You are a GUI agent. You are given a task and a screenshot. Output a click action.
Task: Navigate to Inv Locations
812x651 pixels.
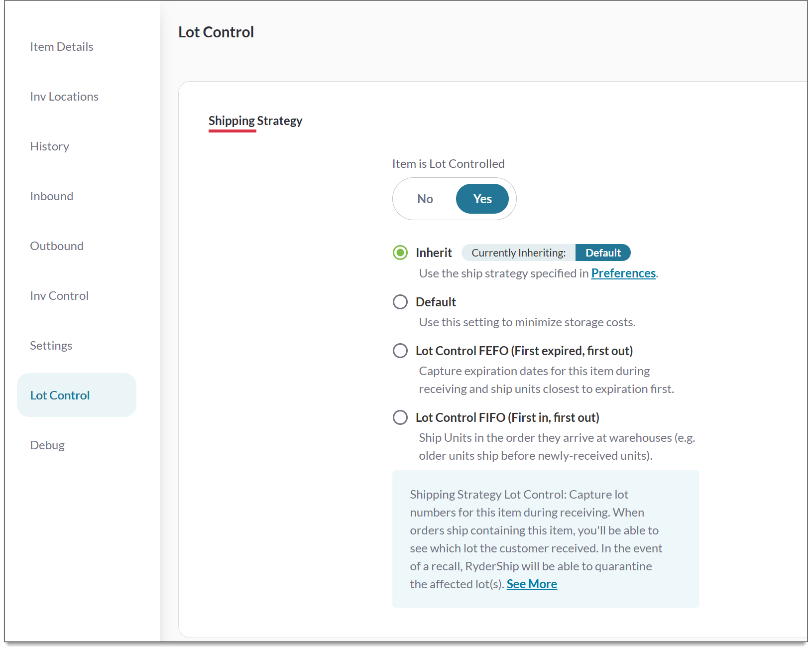(x=64, y=96)
